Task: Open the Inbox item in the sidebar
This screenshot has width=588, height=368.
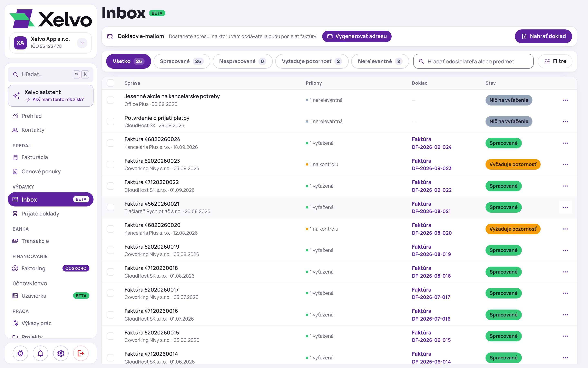Action: tap(51, 199)
